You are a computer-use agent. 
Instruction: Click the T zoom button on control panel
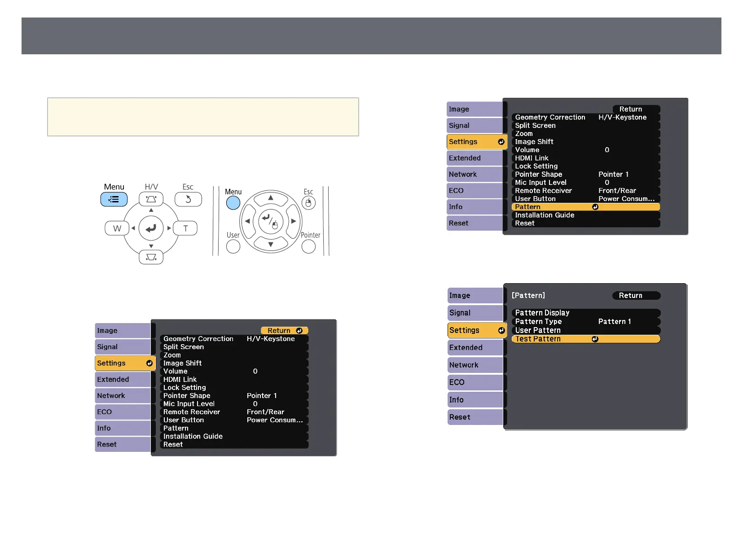185,228
